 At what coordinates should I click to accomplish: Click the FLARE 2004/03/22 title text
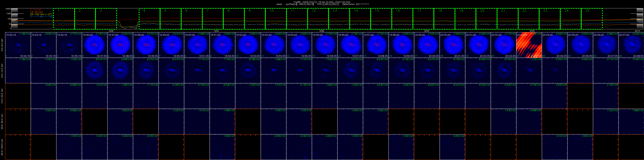(x=322, y=2)
